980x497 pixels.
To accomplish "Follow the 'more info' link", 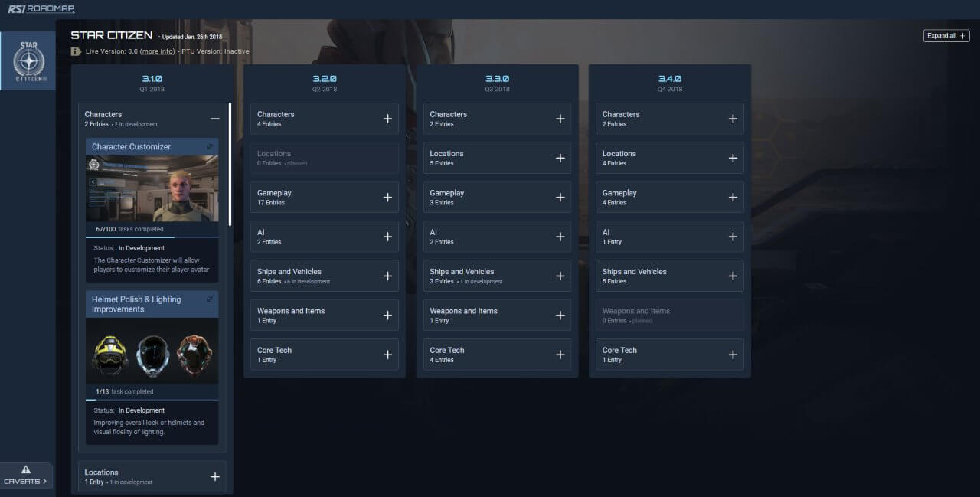I will [158, 51].
